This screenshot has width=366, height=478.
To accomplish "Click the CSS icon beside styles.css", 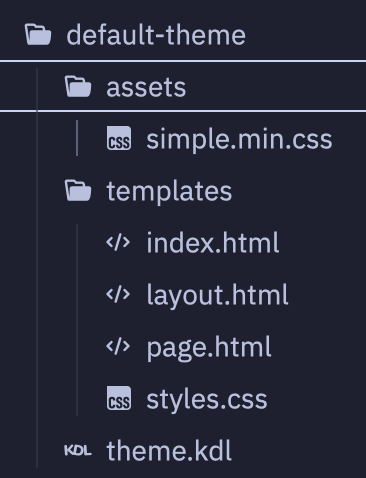I will point(119,398).
